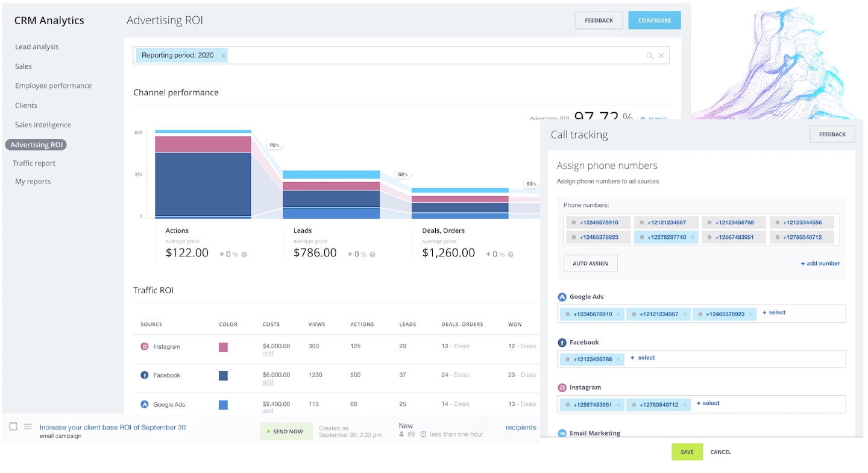The image size is (868, 473).
Task: Open select dropdown for Facebook numbers
Action: [x=643, y=358]
